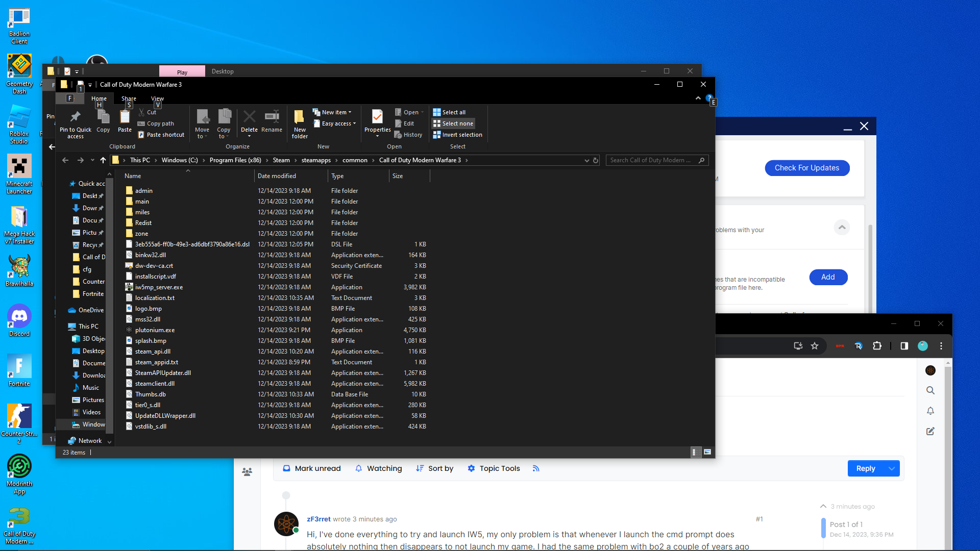
Task: Collapse section with chevron-up in updater window
Action: click(x=842, y=227)
